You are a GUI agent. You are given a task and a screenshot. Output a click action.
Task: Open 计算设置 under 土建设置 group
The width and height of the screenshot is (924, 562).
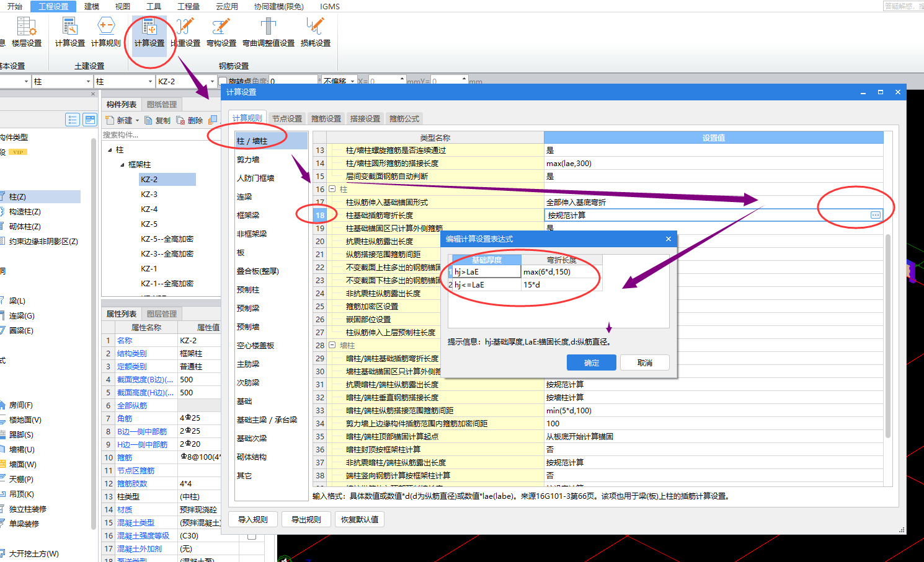point(69,32)
